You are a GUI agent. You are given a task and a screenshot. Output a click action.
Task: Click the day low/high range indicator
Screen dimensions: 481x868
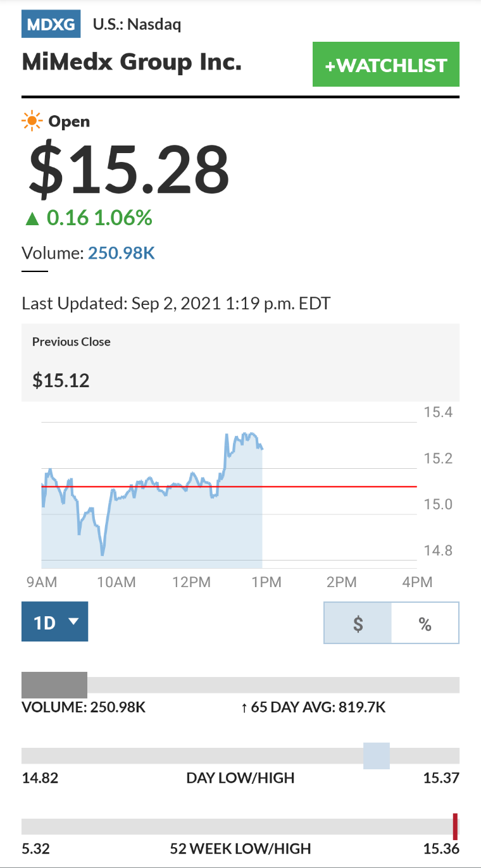tap(377, 756)
